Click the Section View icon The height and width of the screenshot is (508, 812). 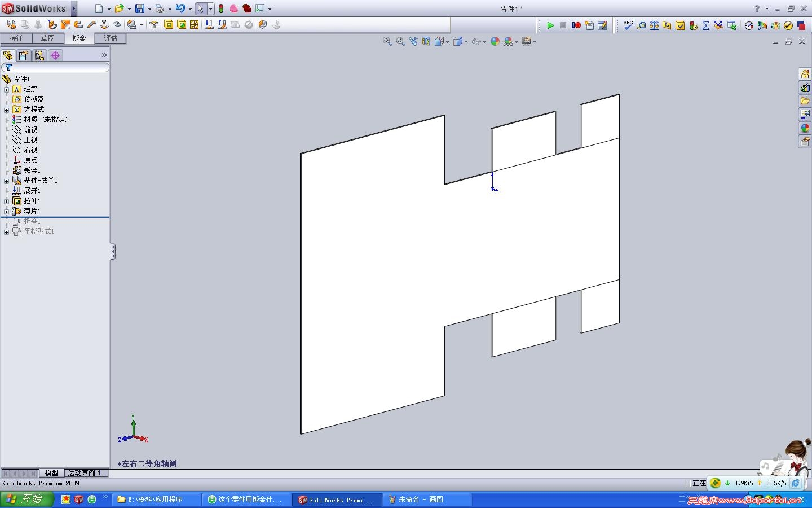tap(426, 41)
